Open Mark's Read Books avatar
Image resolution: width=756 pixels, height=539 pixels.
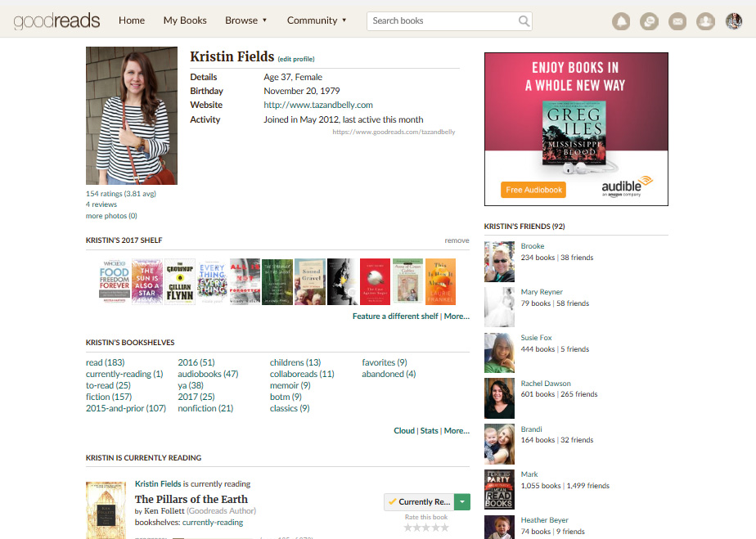[499, 489]
